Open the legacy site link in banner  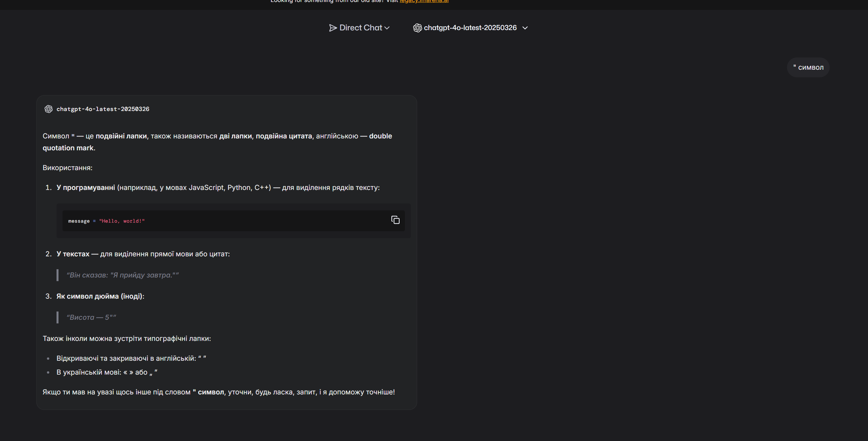tap(424, 1)
